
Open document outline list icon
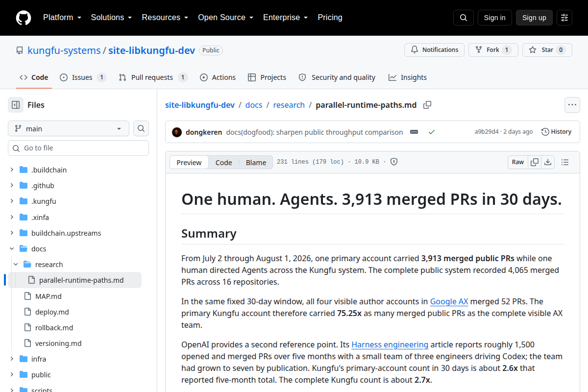pyautogui.click(x=565, y=162)
